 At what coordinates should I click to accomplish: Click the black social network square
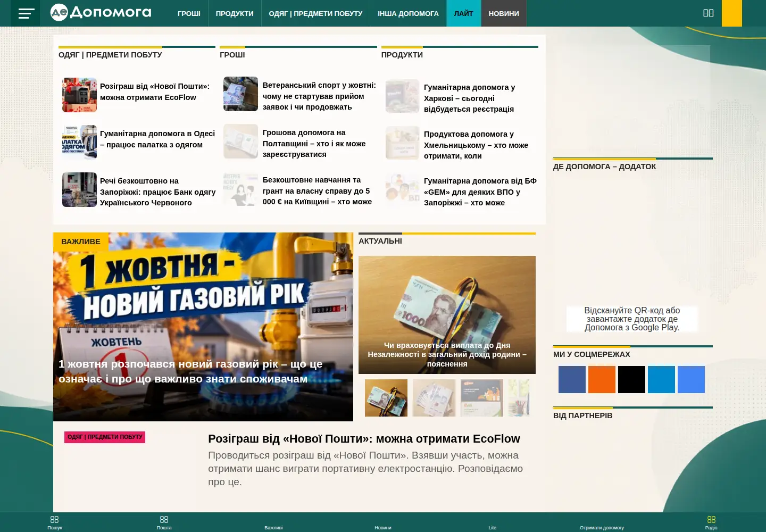(631, 379)
